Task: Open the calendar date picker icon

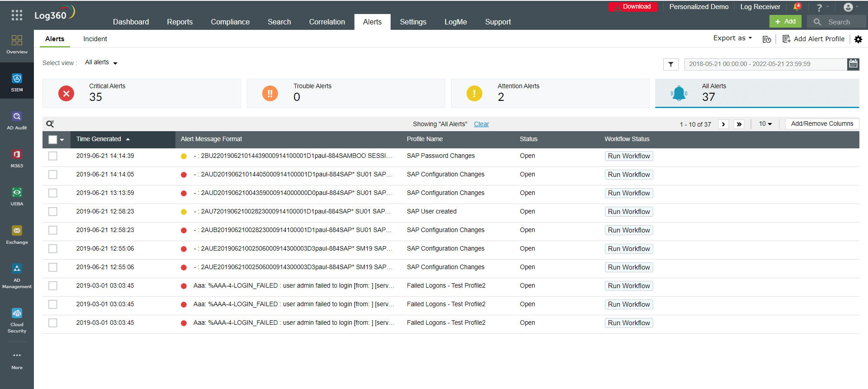Action: (853, 64)
